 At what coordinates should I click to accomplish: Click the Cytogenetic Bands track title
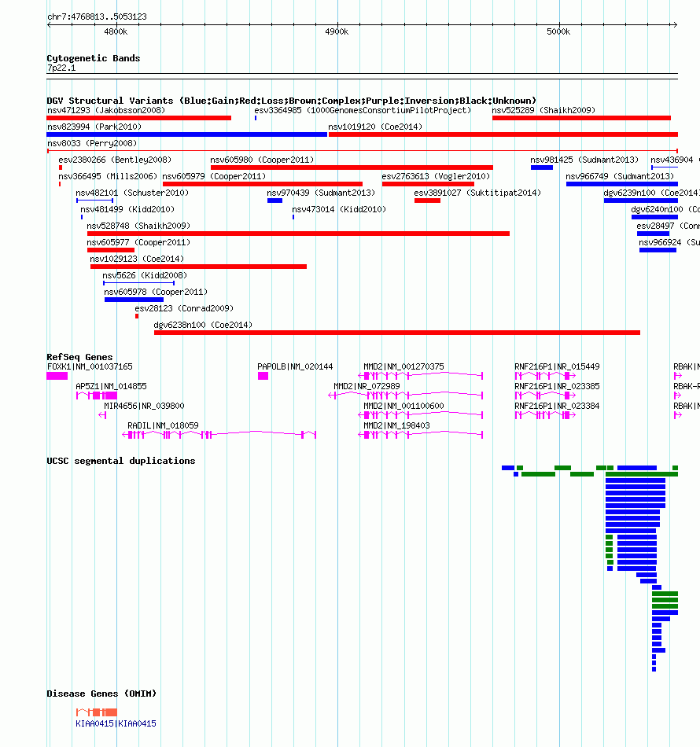(x=94, y=58)
